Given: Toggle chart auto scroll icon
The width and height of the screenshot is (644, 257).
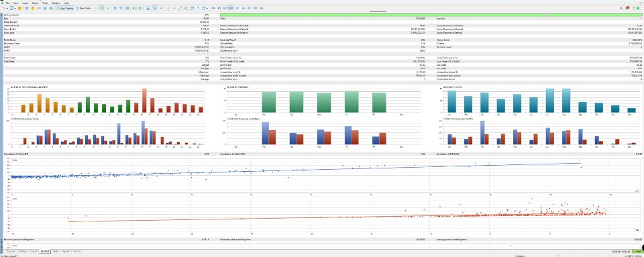Looking at the screenshot, I should (134, 8).
